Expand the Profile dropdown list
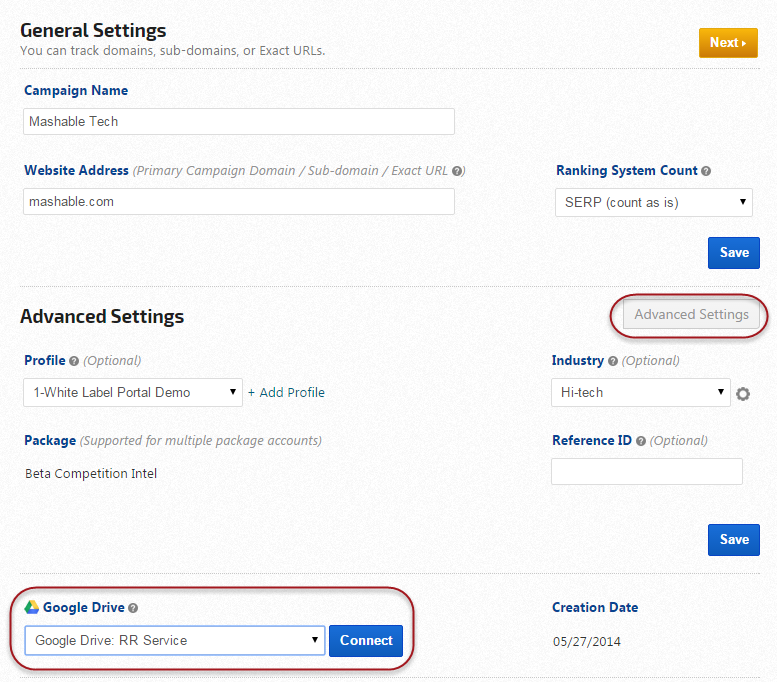The image size is (777, 682). (132, 392)
